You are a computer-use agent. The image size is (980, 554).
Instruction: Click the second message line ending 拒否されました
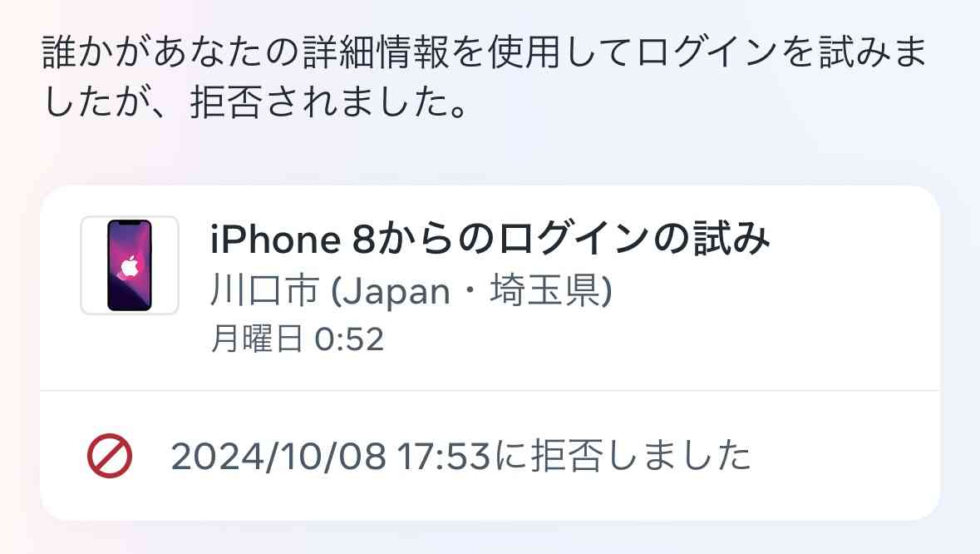[x=256, y=102]
